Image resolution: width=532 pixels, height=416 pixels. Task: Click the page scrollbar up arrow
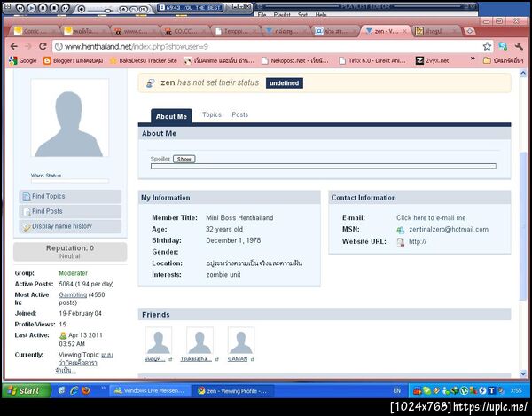coord(523,73)
